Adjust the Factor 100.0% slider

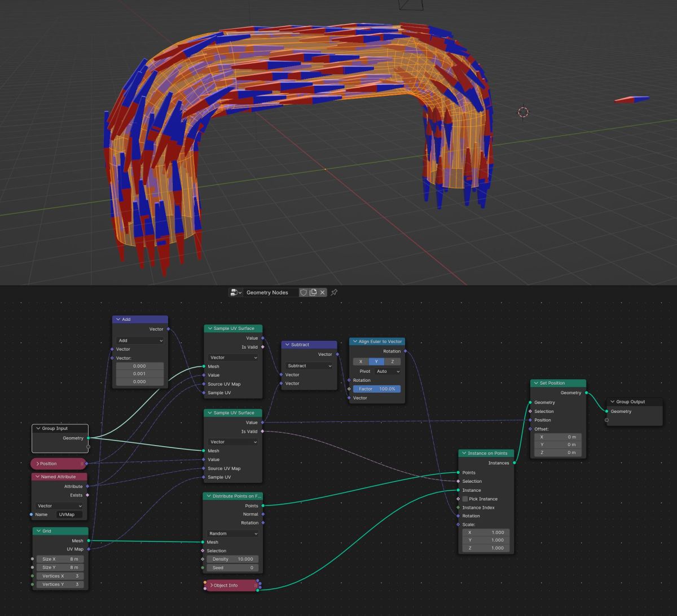[x=377, y=389]
